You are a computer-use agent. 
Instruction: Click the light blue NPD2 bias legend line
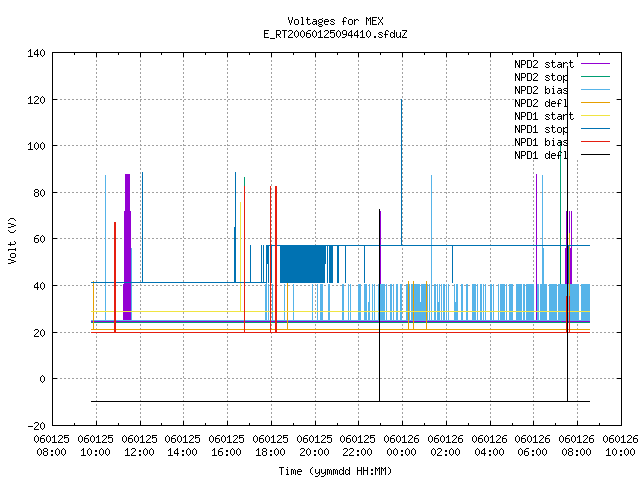pyautogui.click(x=596, y=89)
